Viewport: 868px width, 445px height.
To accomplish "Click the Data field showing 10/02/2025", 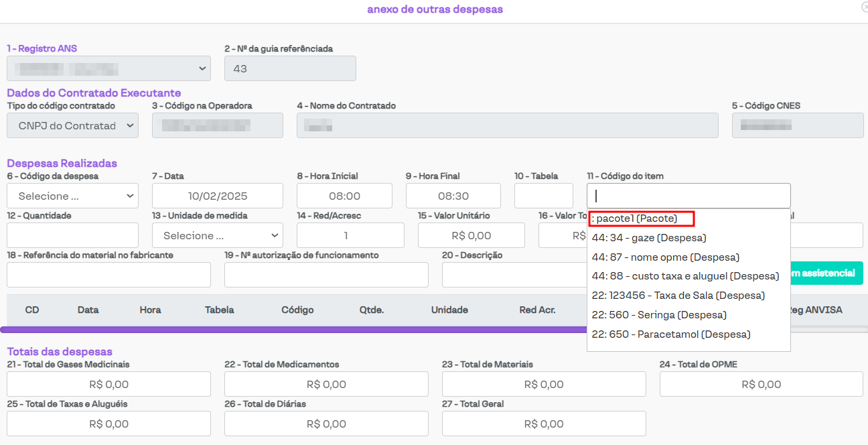I will [218, 196].
